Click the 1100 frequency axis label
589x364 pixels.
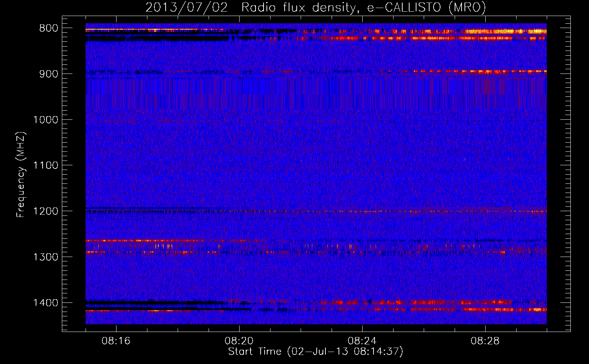coord(46,166)
